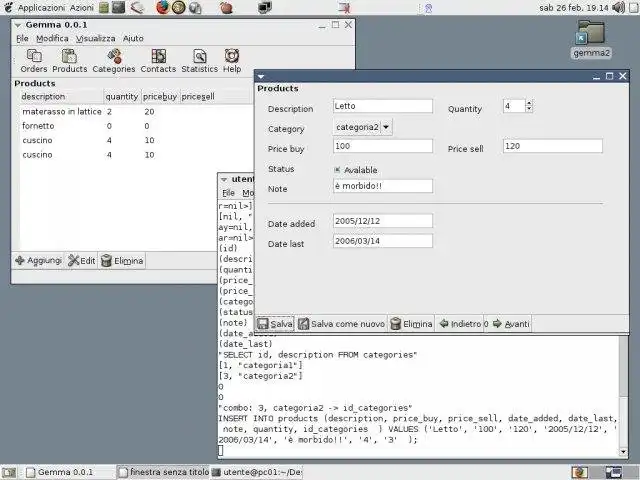Sort by the pricebuy column header
The height and width of the screenshot is (480, 640).
pos(160,97)
